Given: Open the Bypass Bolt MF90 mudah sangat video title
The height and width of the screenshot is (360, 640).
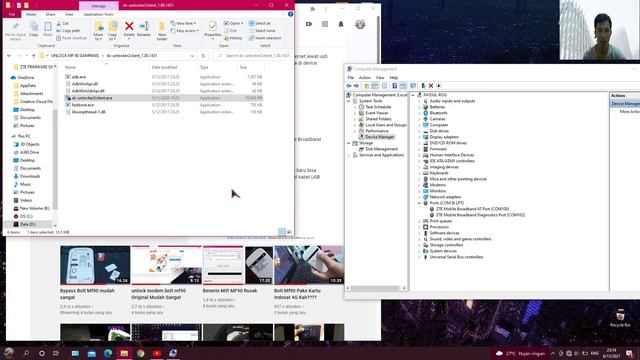Looking at the screenshot, I should pos(87,294).
